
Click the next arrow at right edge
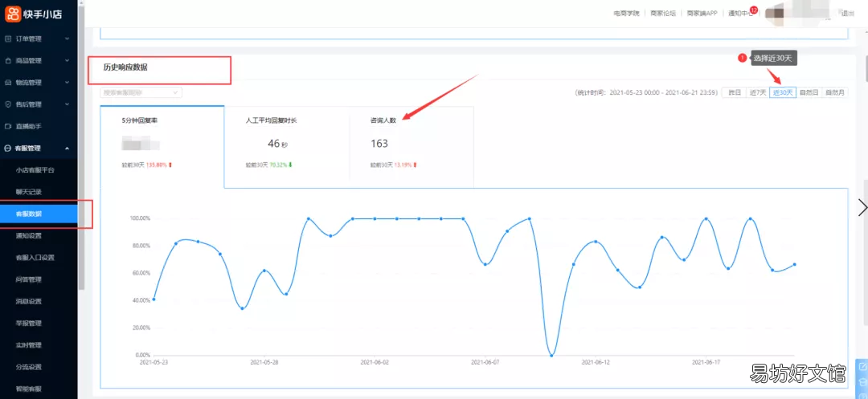tap(862, 207)
